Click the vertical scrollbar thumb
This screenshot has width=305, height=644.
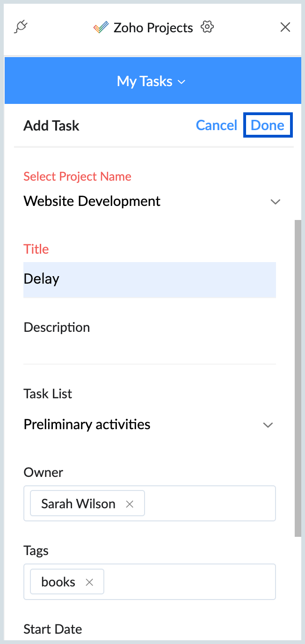[x=298, y=374]
